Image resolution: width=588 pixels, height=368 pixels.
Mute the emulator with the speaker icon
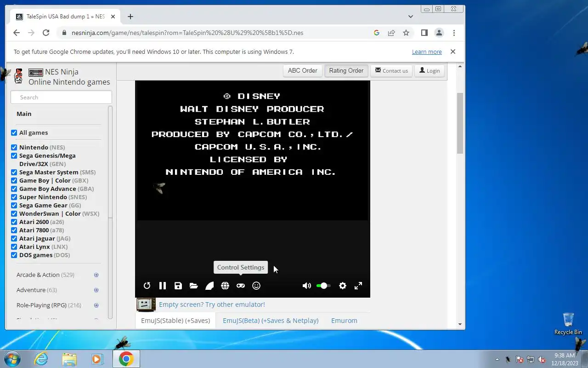pos(307,286)
